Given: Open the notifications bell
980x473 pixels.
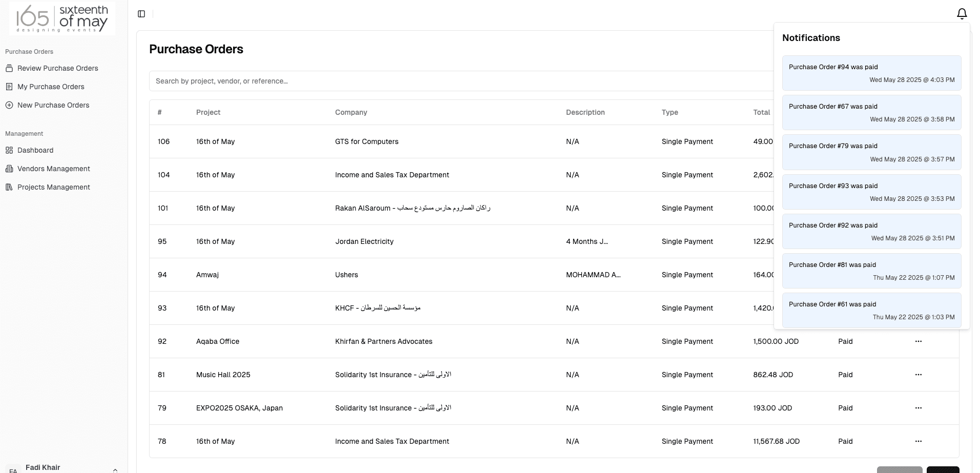Looking at the screenshot, I should coord(962,14).
